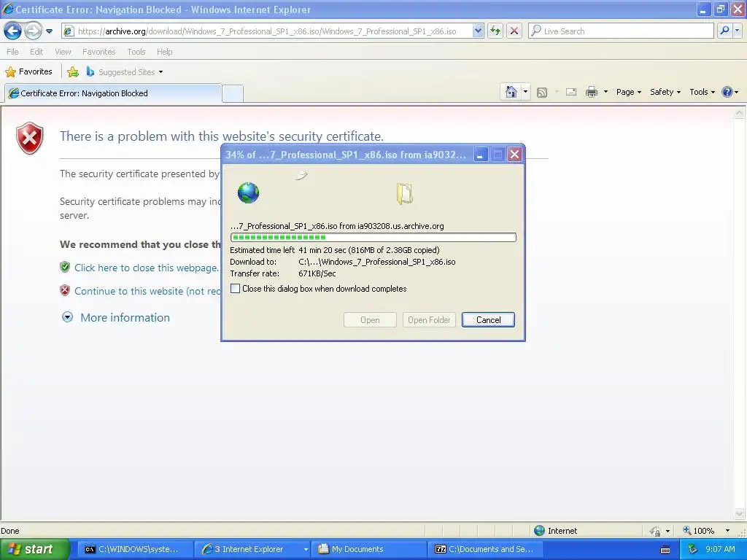Screen dimensions: 747x560
Task: Open the Help menu
Action: 164,52
